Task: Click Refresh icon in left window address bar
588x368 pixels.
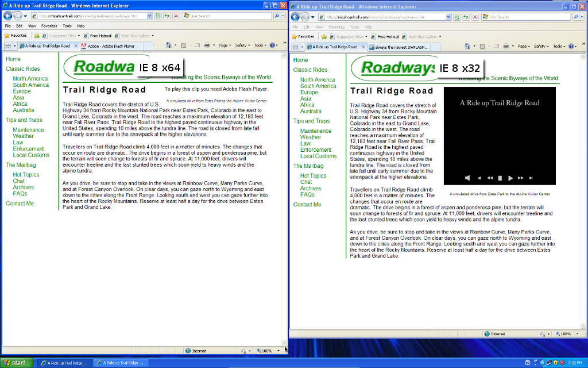Action: pos(167,16)
